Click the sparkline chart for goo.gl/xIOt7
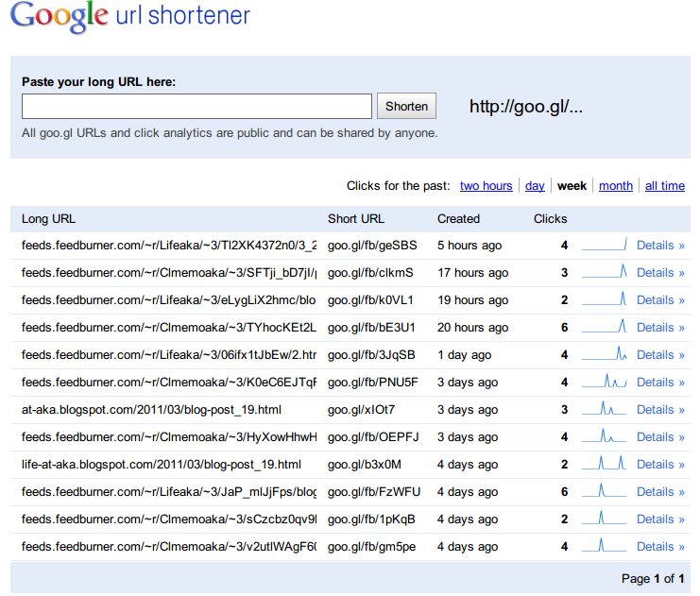Screen dimensions: 700x596 click(604, 408)
